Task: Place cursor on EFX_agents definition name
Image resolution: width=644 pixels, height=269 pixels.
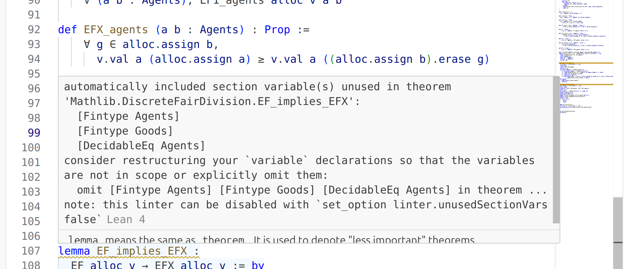Action: (x=116, y=30)
